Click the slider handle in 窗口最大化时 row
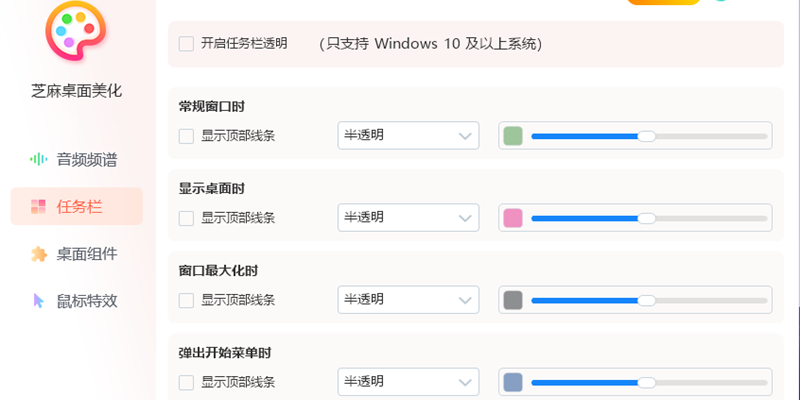Viewport: 800px width, 400px height. 647,300
